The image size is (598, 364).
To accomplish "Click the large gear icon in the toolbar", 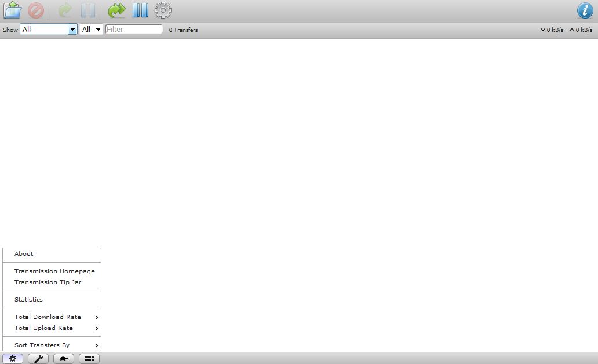I will tap(163, 10).
